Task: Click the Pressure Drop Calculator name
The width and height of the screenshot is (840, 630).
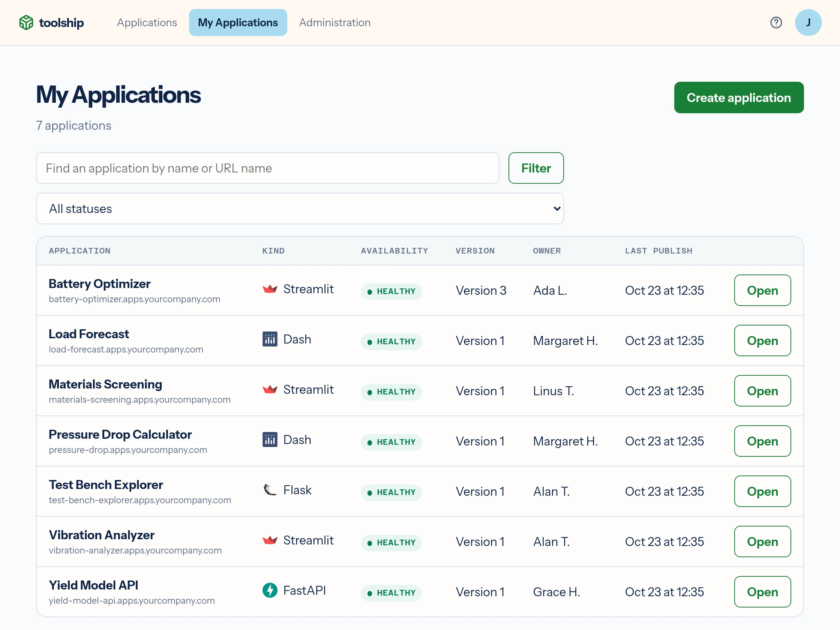Action: point(120,434)
